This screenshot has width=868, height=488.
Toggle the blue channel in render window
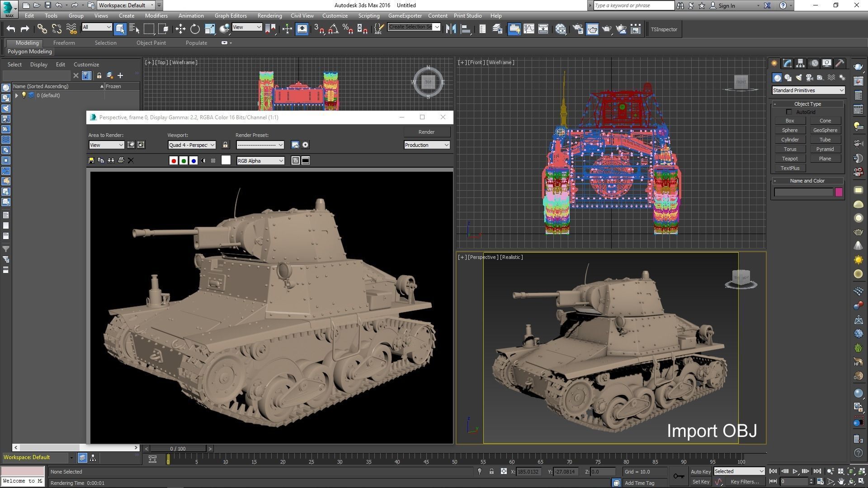(193, 160)
